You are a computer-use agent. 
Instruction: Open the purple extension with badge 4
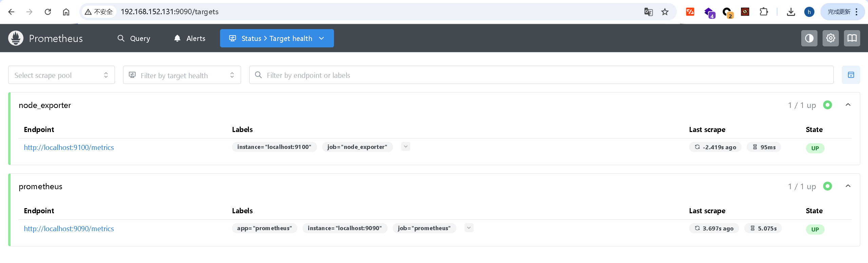(x=709, y=13)
